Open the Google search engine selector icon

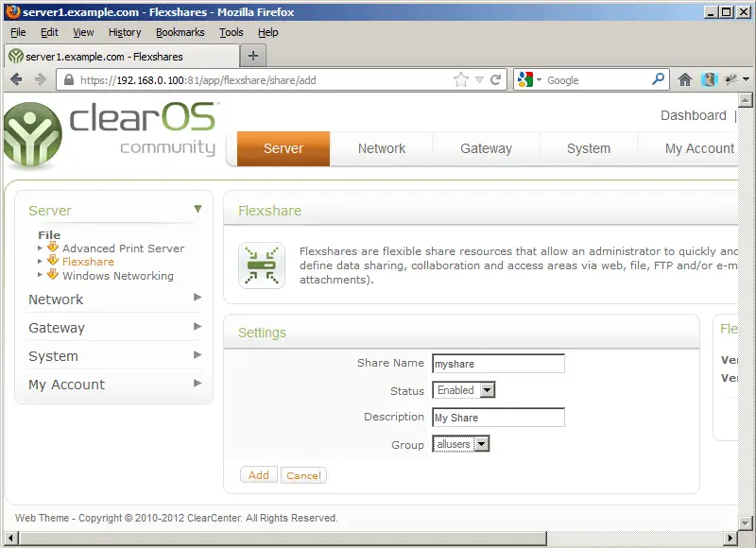point(525,79)
